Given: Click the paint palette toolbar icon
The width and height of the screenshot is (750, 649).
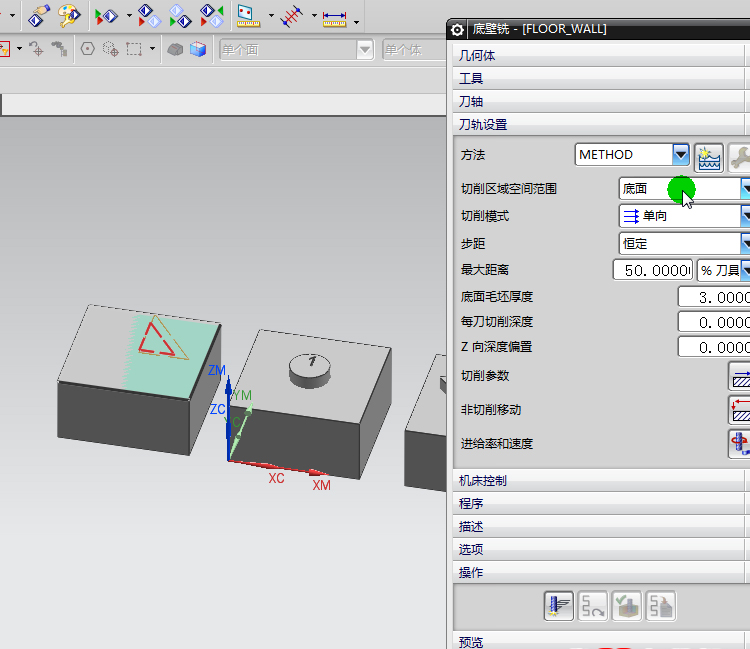Looking at the screenshot, I should tap(69, 15).
